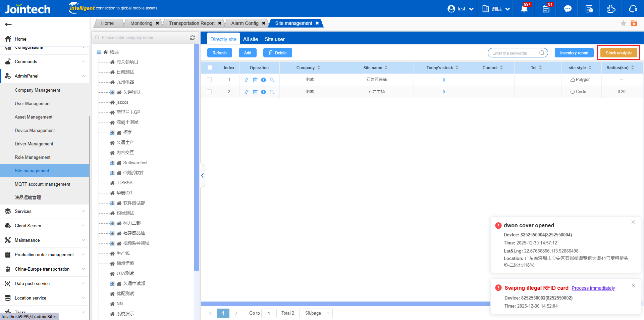
Task: Click the Stock analysis button
Action: pyautogui.click(x=618, y=53)
